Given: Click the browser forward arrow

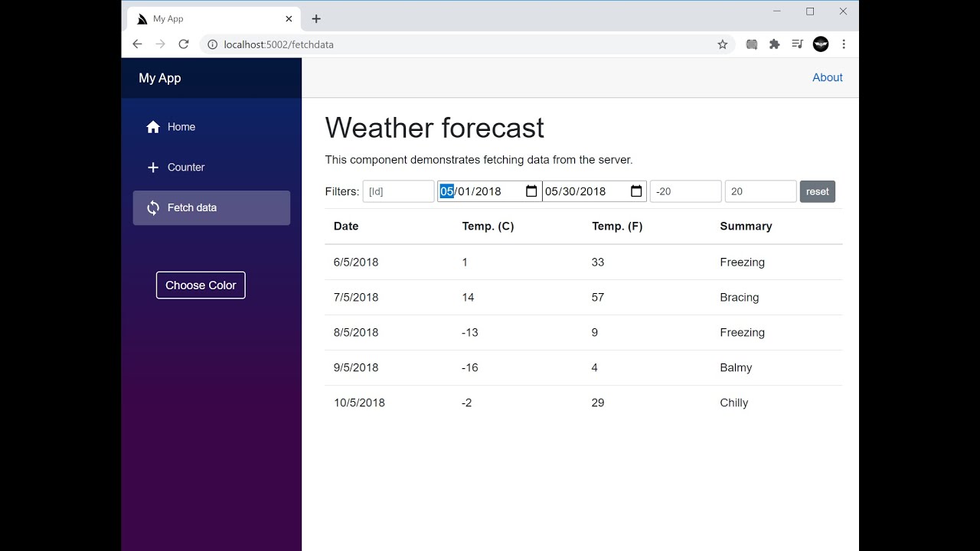Looking at the screenshot, I should click(x=160, y=44).
